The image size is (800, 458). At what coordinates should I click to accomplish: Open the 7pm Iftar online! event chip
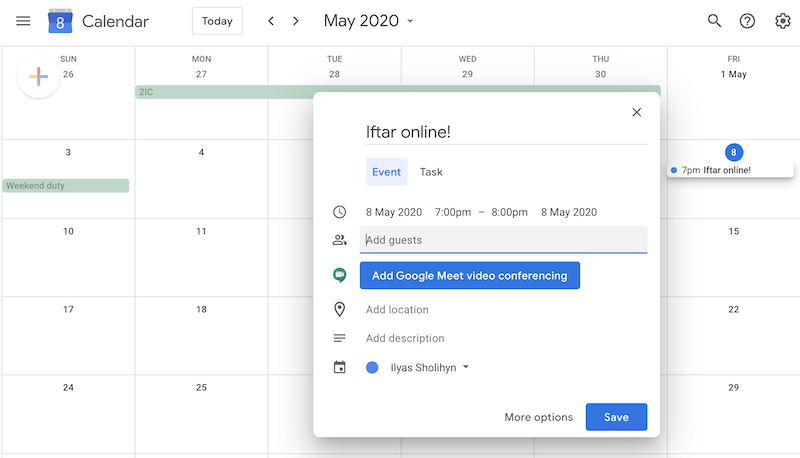tap(731, 170)
